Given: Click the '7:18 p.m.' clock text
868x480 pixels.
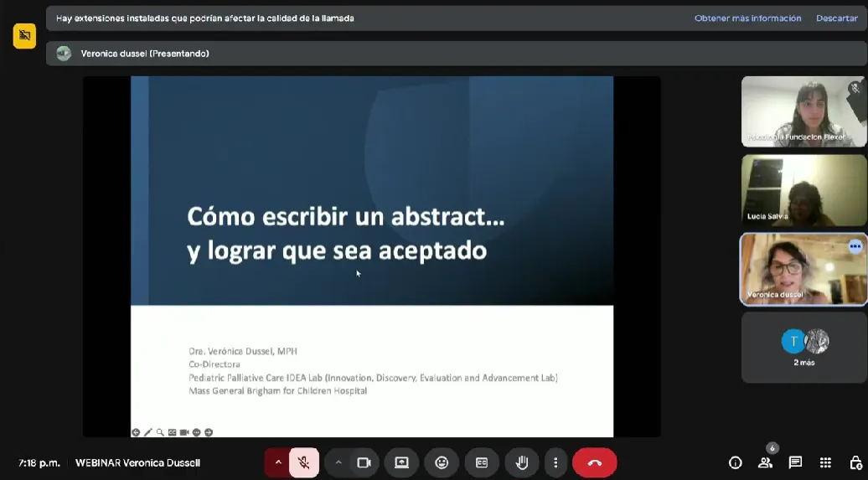Looking at the screenshot, I should pyautogui.click(x=39, y=463).
